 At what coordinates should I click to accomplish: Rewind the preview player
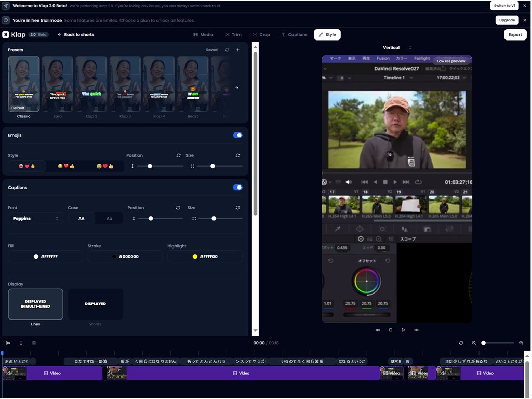click(377, 330)
